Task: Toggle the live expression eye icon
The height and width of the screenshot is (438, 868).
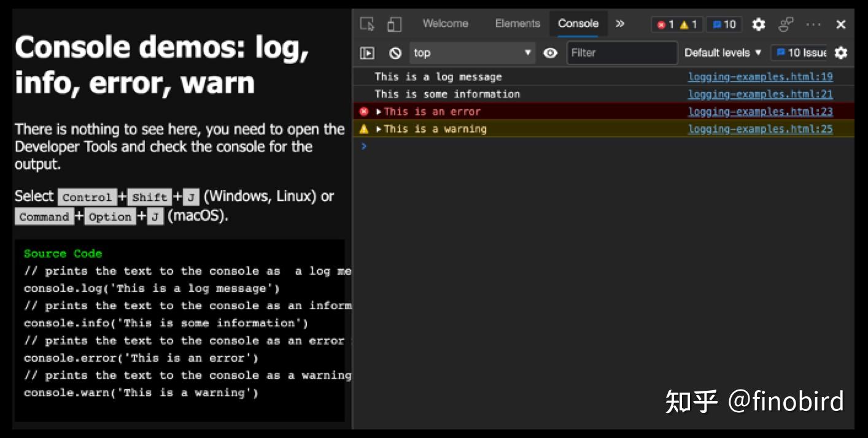Action: click(x=551, y=53)
